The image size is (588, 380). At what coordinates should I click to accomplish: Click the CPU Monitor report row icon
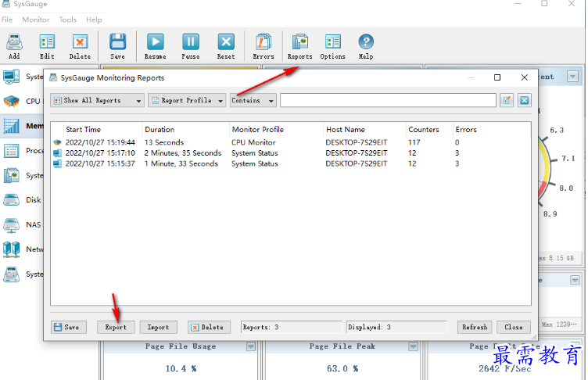tap(57, 142)
